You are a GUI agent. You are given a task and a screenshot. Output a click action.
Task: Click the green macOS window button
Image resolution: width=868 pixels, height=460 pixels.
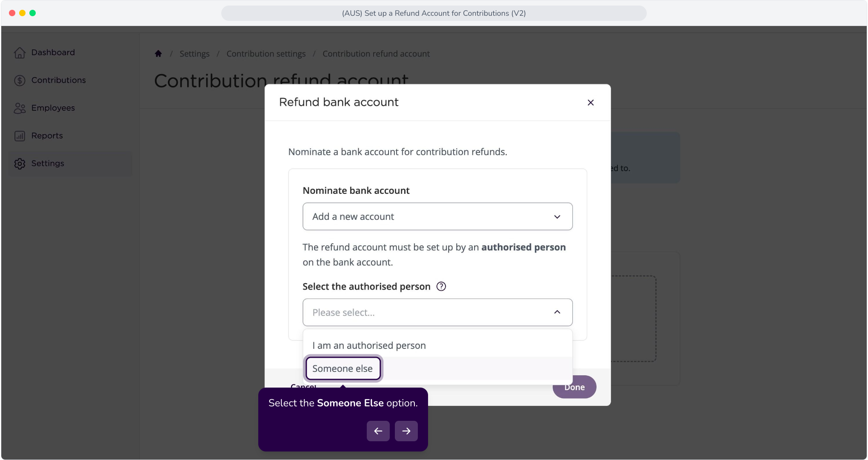33,13
